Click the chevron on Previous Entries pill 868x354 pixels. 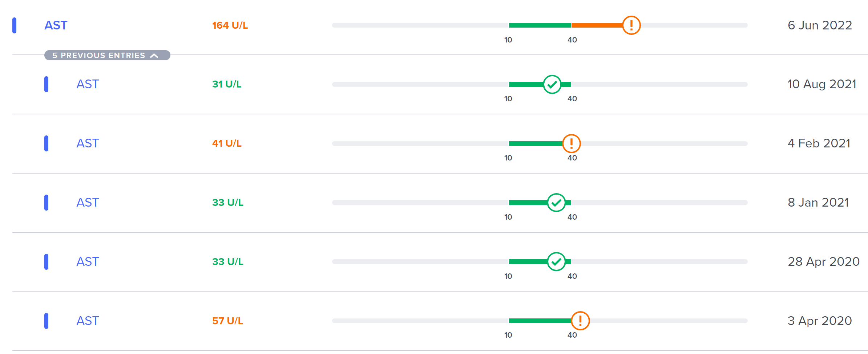[154, 56]
